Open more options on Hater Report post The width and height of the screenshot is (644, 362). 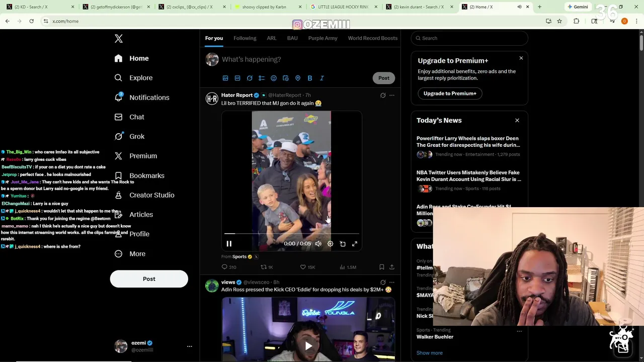pyautogui.click(x=392, y=95)
